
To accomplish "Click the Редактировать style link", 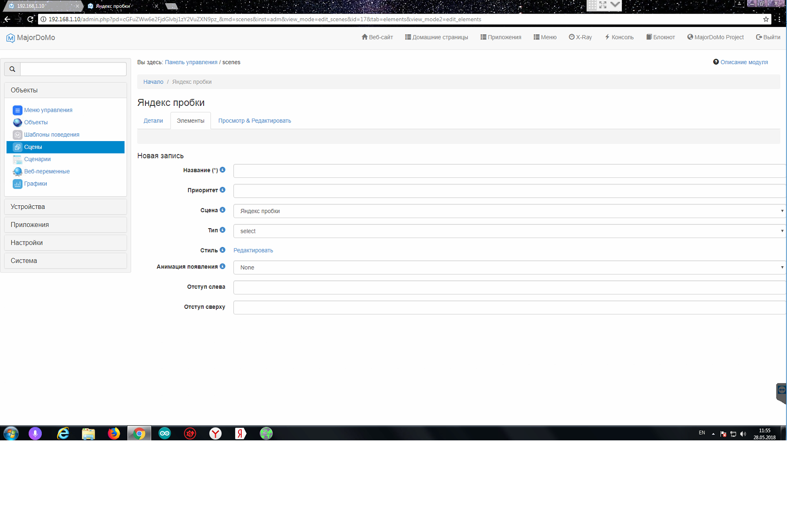I will click(x=253, y=251).
